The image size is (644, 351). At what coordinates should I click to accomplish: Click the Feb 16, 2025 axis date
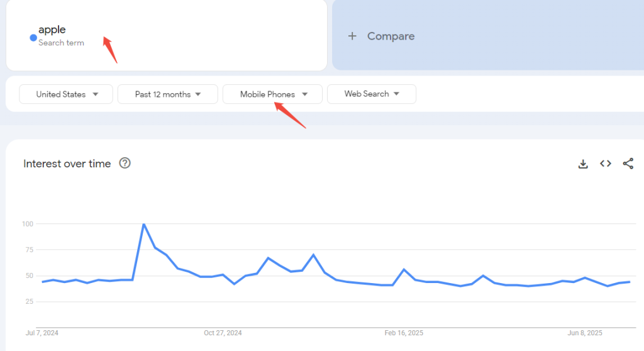click(404, 333)
